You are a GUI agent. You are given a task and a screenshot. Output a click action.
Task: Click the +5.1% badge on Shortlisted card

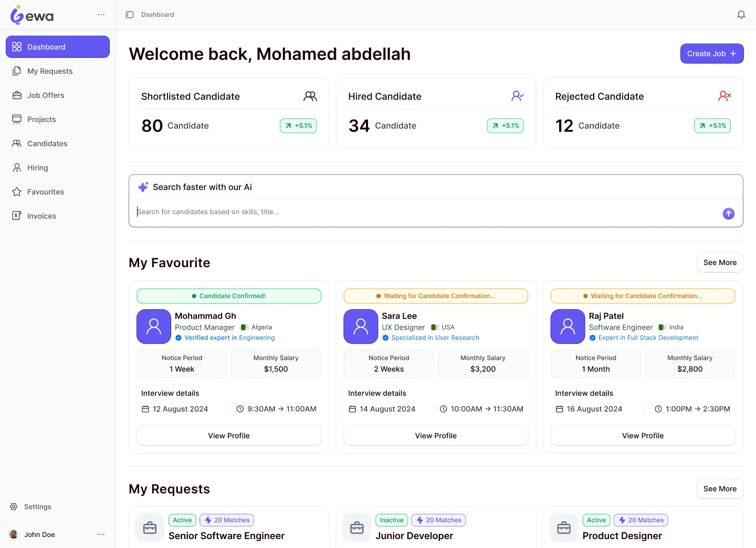298,125
